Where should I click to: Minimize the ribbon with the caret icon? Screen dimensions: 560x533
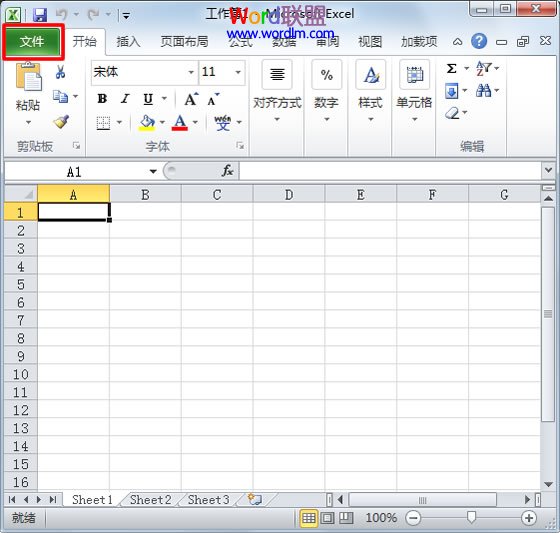point(457,42)
